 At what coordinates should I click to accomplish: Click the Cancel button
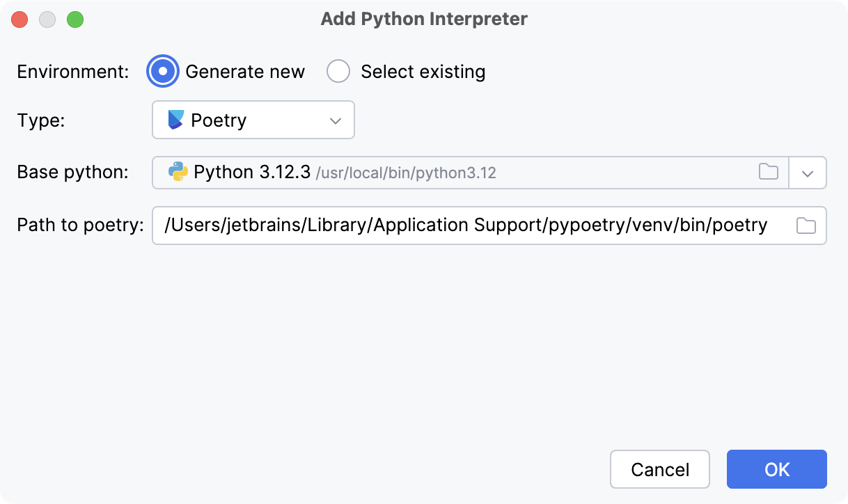(x=659, y=469)
